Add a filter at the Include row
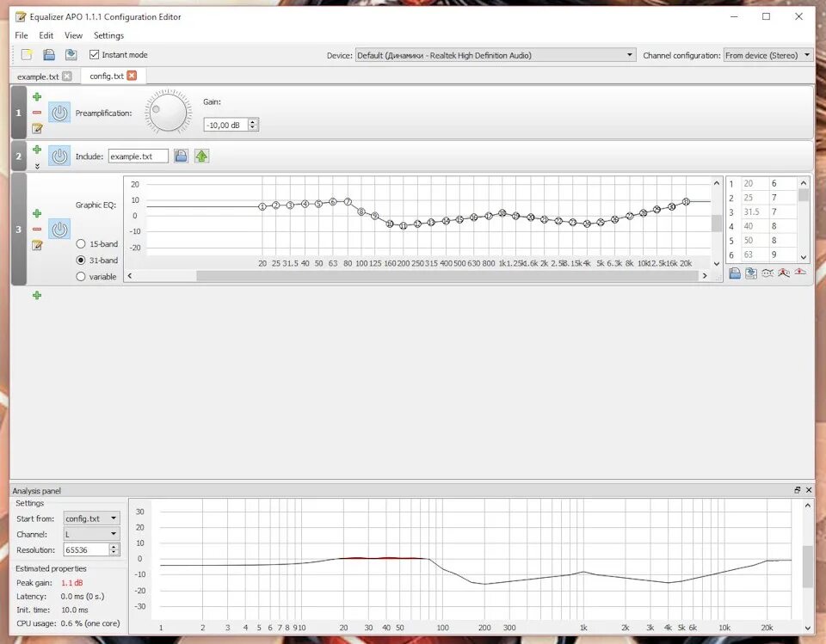826x644 pixels. (37, 150)
